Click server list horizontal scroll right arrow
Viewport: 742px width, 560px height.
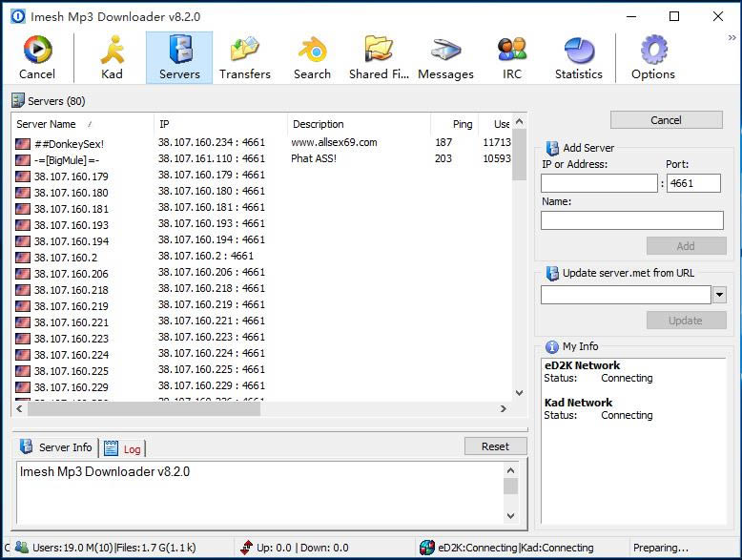pos(504,408)
